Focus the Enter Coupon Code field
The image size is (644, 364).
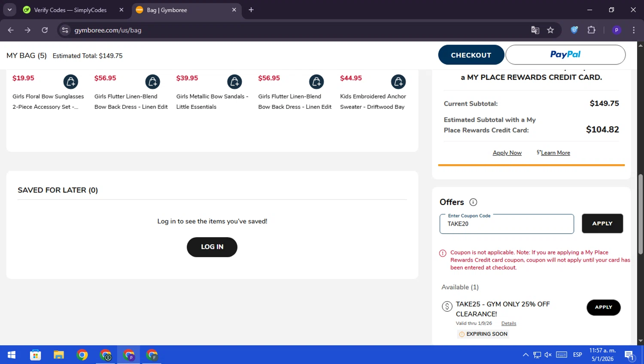tap(507, 224)
